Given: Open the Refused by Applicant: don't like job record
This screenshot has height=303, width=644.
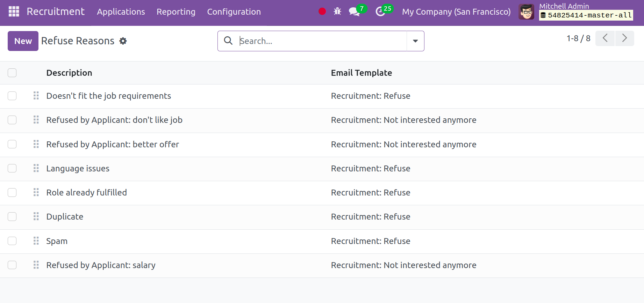Looking at the screenshot, I should click(x=114, y=120).
